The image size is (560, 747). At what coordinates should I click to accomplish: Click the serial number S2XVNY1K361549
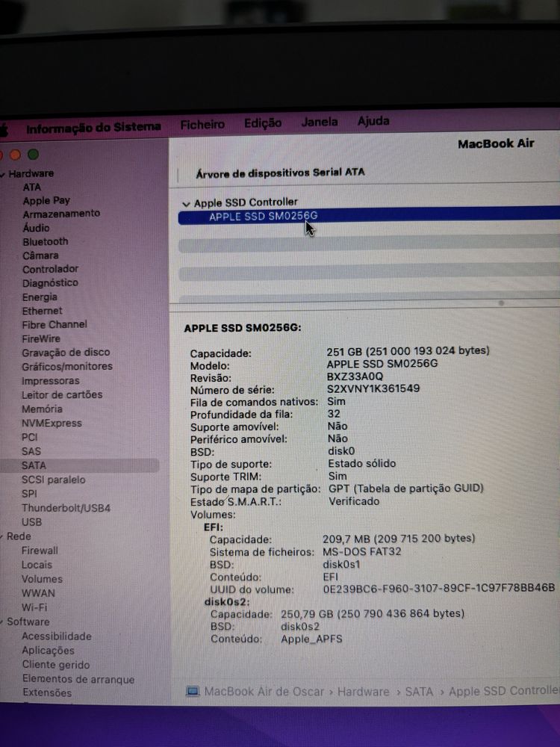point(373,388)
